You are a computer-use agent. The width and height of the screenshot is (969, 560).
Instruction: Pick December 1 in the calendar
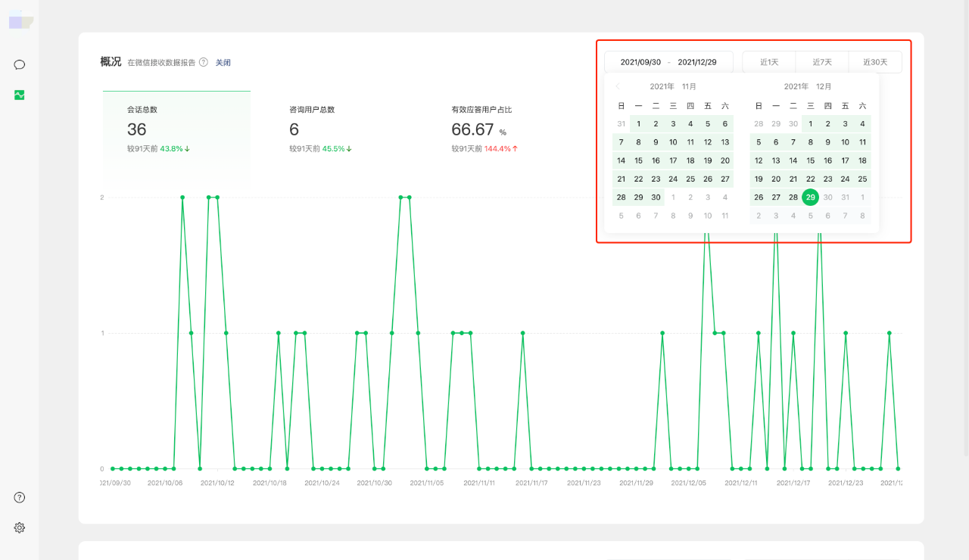coord(811,124)
